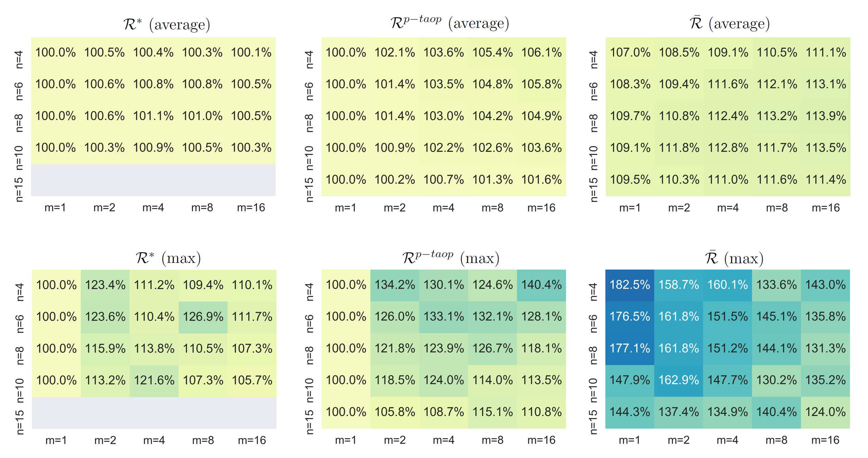Pick the 162.9% heatmap cell
868x458 pixels.
678,380
